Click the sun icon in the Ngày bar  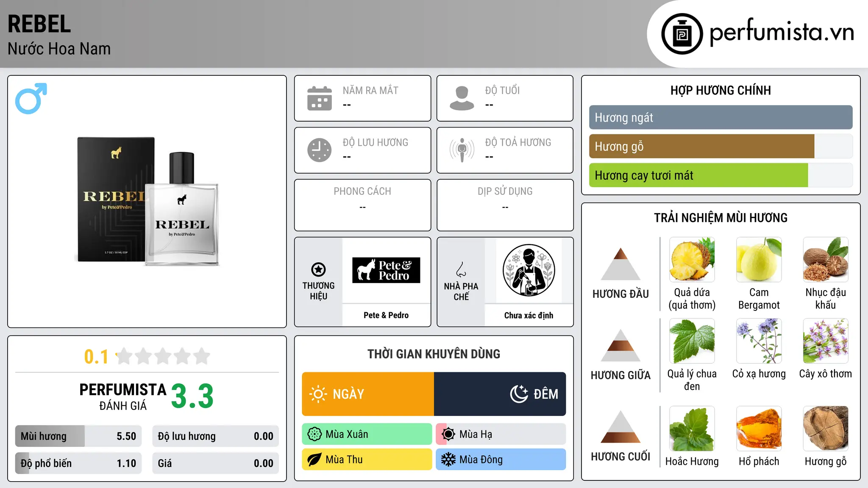[318, 394]
